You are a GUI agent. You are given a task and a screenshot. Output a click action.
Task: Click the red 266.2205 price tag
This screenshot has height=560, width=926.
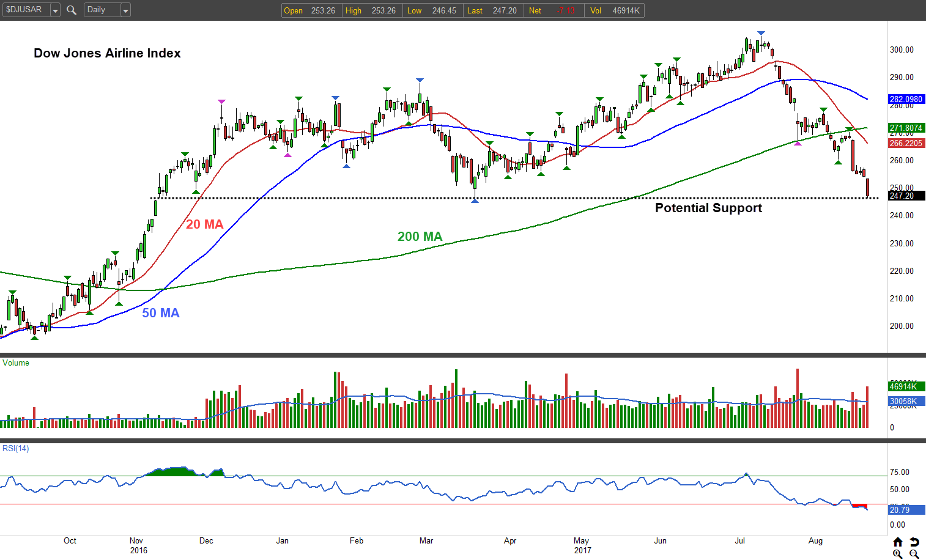pyautogui.click(x=906, y=143)
